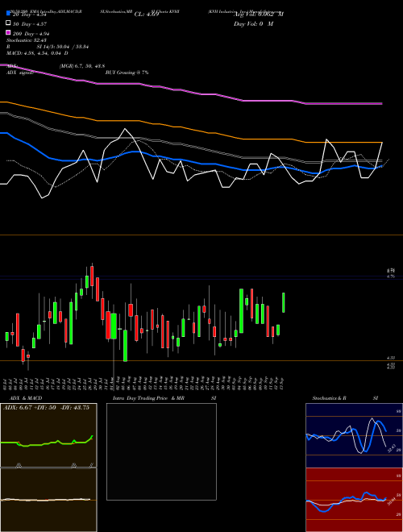Image resolution: width=403 pixels, height=532 pixels.
Task: Click the 'Day Vol: 0 M' text
Action: (253, 23)
